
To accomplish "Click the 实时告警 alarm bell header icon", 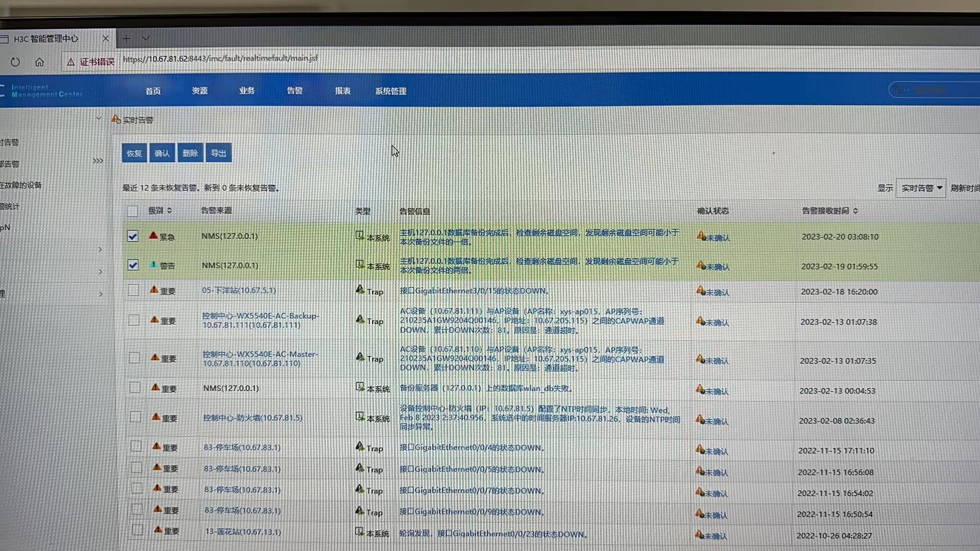I will 116,119.
